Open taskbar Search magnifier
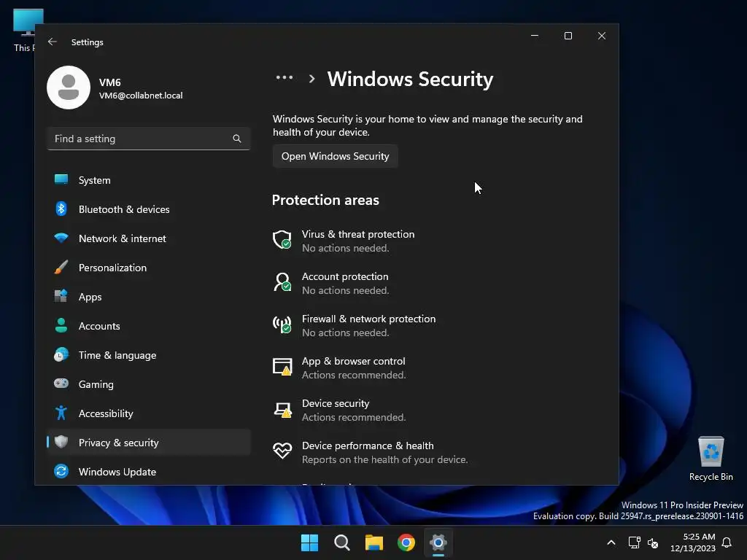Viewport: 747px width, 560px height. pos(341,542)
